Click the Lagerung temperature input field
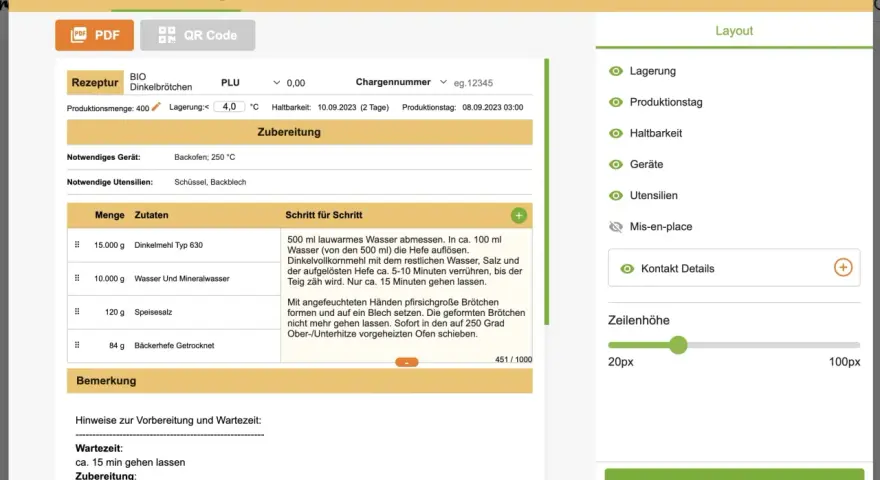 [229, 107]
